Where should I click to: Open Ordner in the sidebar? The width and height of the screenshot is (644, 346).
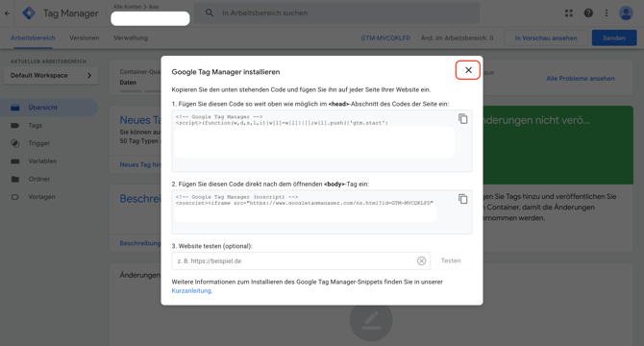(39, 179)
